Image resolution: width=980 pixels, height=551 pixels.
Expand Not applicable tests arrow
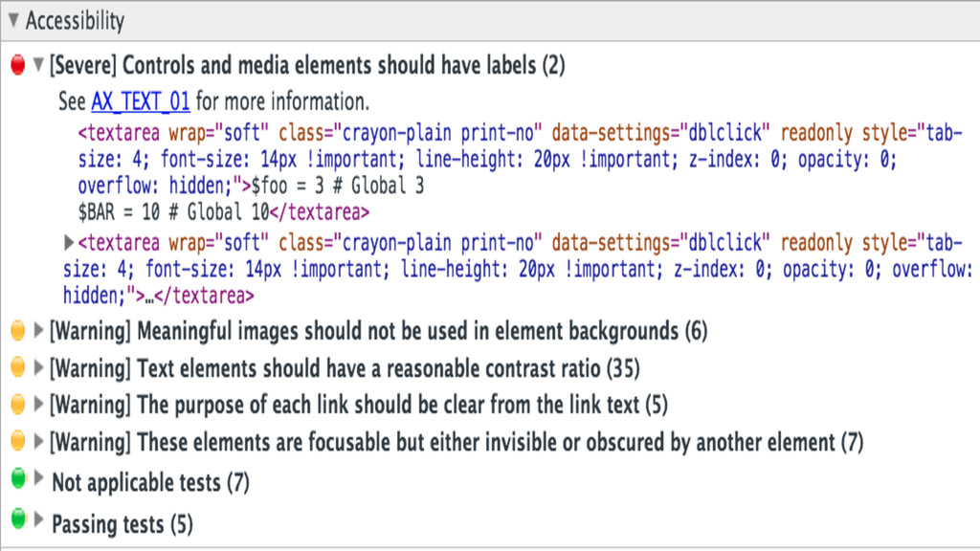[x=38, y=478]
